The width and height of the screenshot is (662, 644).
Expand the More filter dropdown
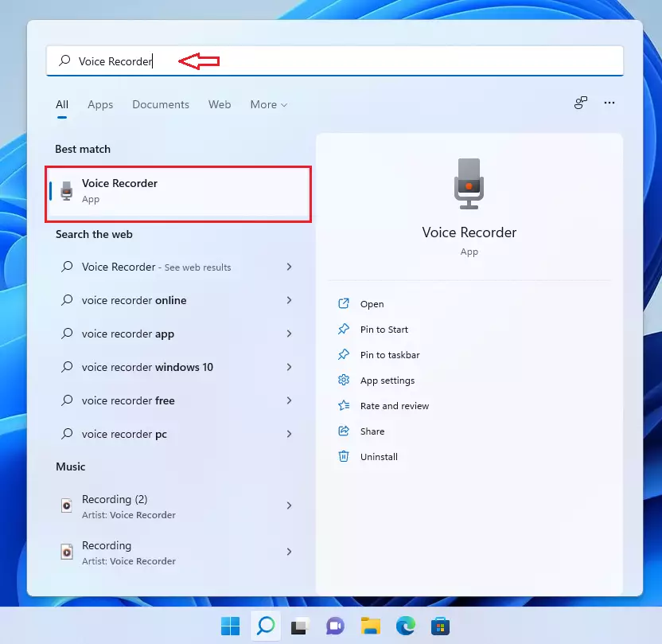pos(269,104)
